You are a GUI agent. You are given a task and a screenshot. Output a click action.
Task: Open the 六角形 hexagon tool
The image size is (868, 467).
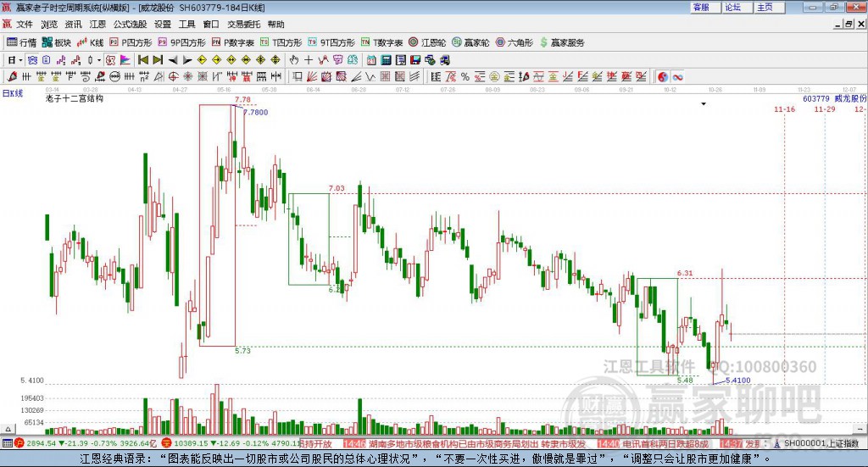[515, 42]
